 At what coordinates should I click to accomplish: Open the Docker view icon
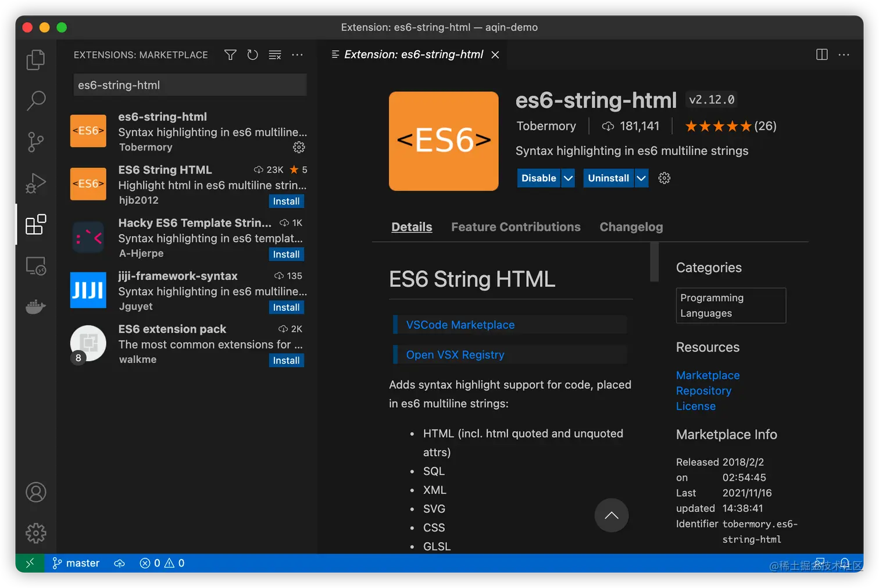[35, 306]
